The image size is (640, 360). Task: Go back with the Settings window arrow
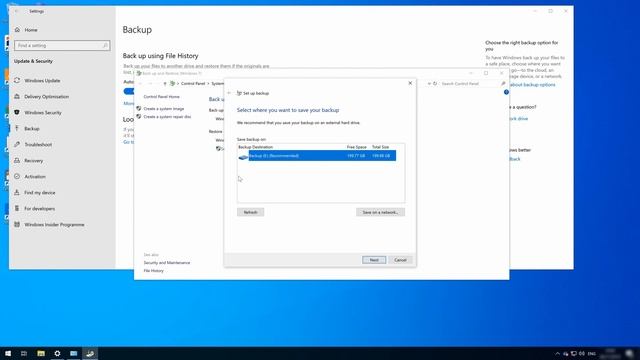(x=17, y=11)
